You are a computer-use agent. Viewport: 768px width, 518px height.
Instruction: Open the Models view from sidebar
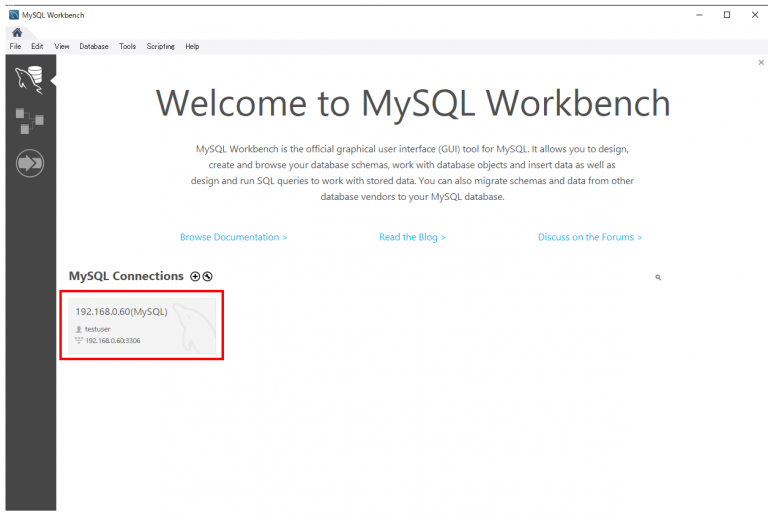(x=29, y=121)
